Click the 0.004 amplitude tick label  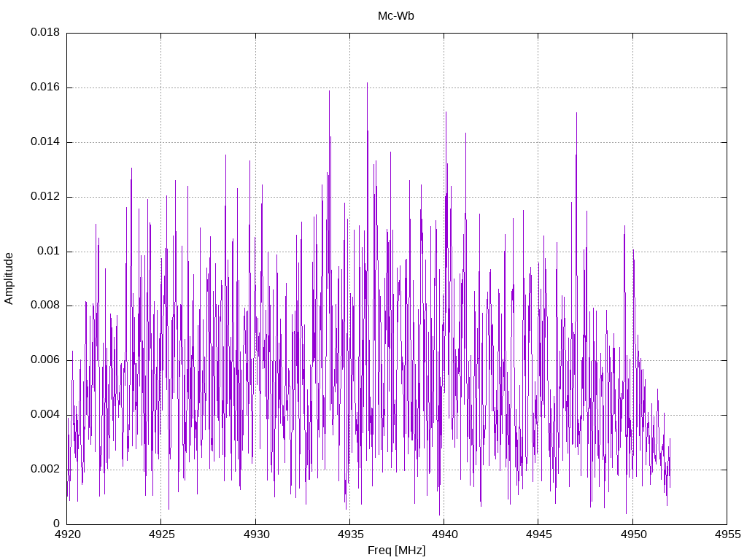click(x=45, y=415)
